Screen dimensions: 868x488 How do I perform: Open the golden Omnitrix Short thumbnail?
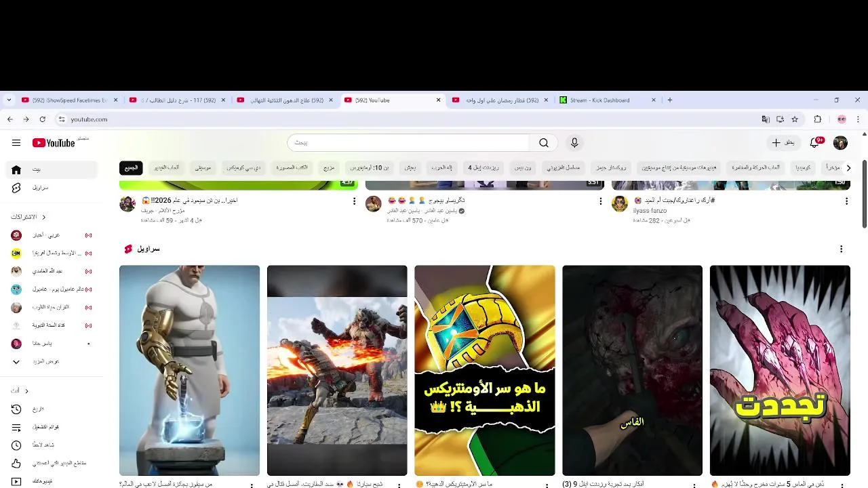point(485,370)
